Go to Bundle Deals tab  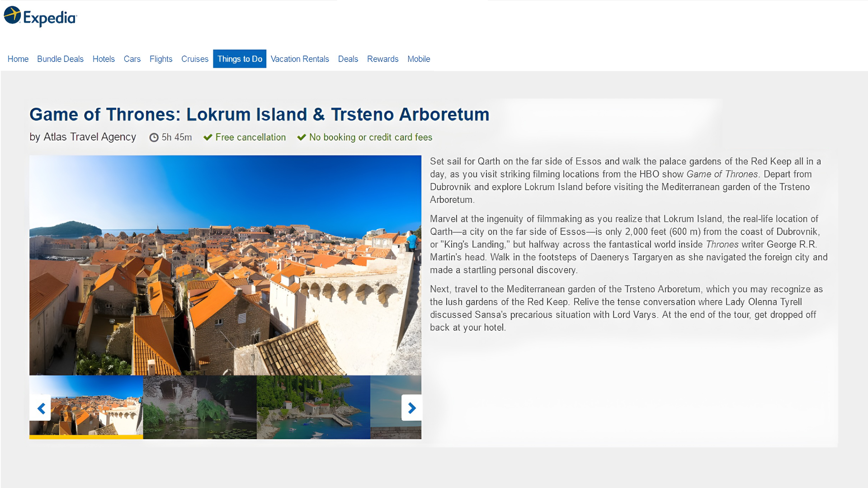pos(60,59)
